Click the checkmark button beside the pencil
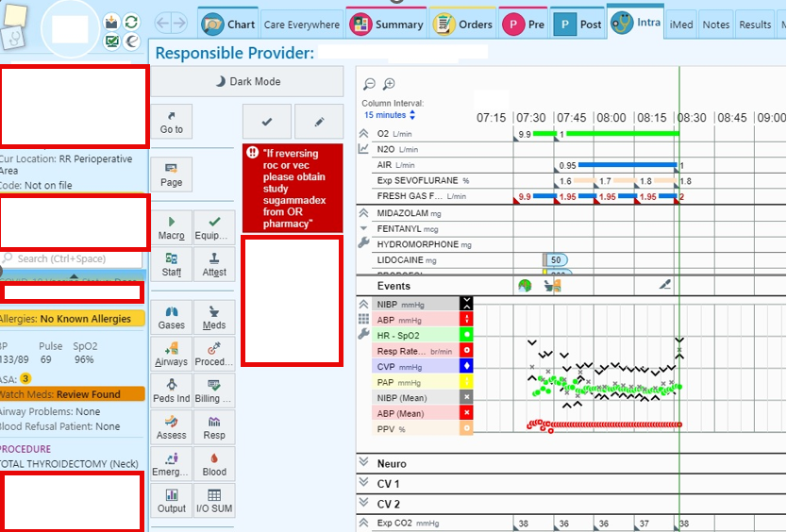787x532 pixels. 267,122
